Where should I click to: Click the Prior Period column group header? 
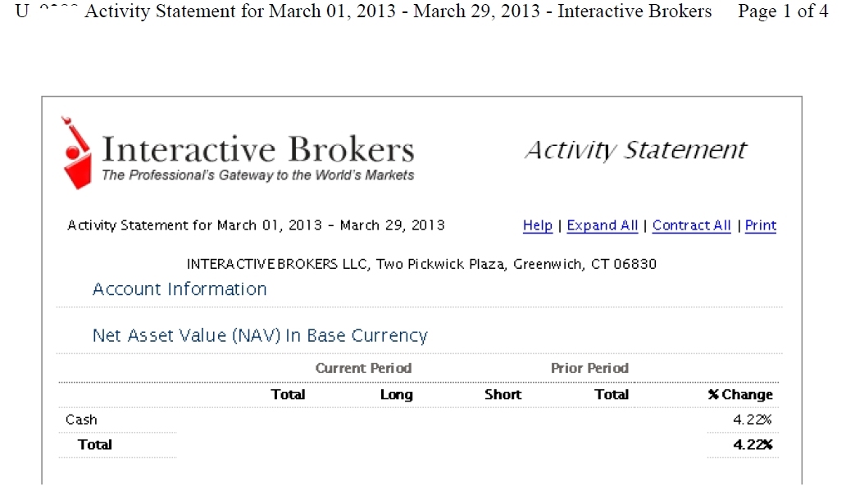[x=589, y=368]
